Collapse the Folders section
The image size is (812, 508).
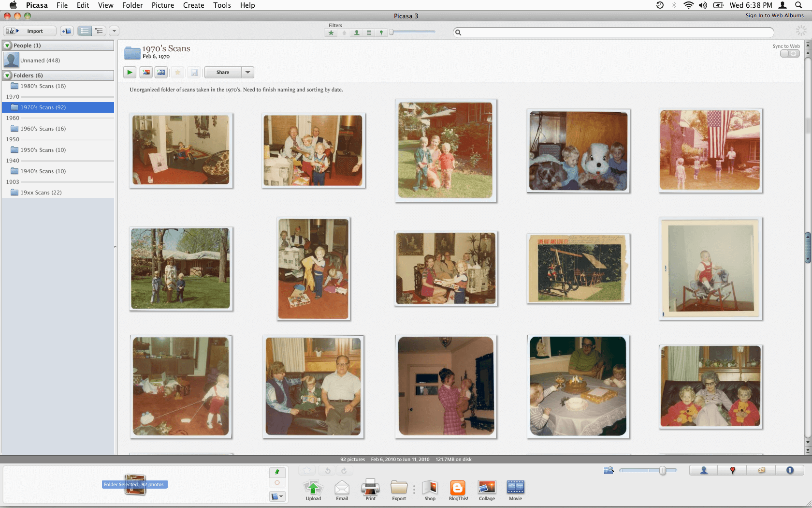7,75
